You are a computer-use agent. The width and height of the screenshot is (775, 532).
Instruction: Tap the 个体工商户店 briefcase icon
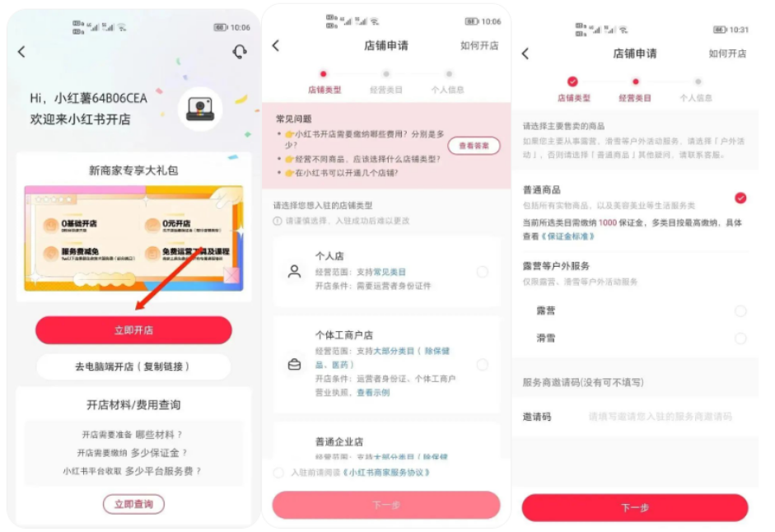click(x=294, y=364)
